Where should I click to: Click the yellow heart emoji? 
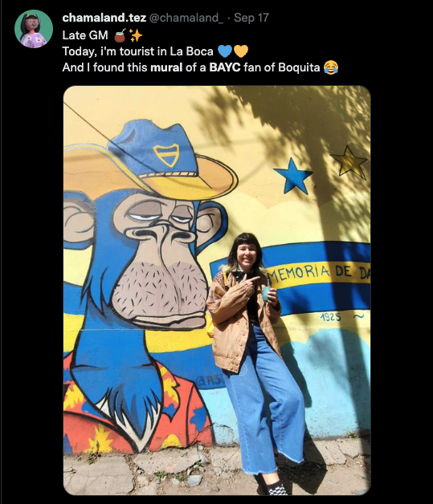tap(241, 51)
